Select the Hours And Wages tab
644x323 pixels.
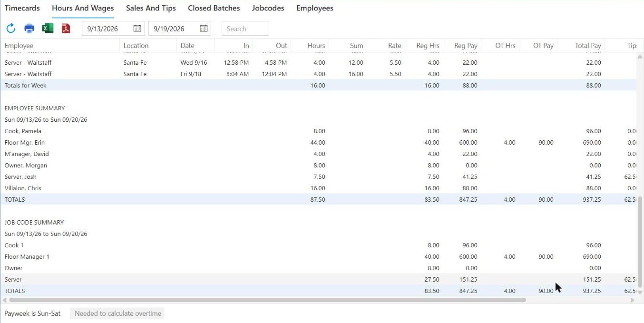(83, 8)
